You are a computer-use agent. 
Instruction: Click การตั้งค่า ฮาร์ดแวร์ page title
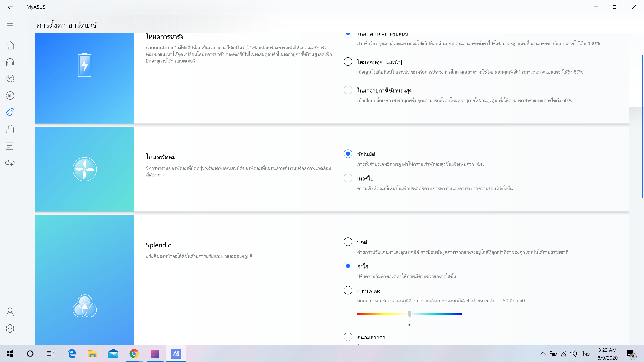[x=67, y=25]
